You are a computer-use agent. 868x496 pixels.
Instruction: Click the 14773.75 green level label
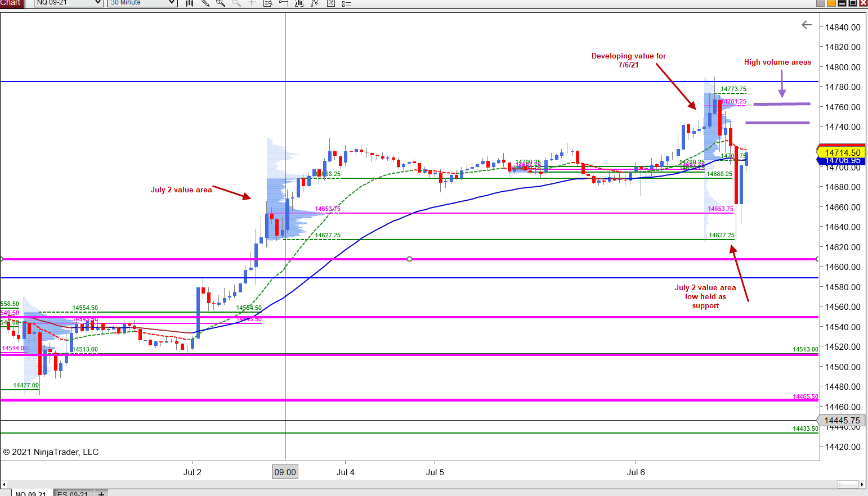tap(733, 89)
